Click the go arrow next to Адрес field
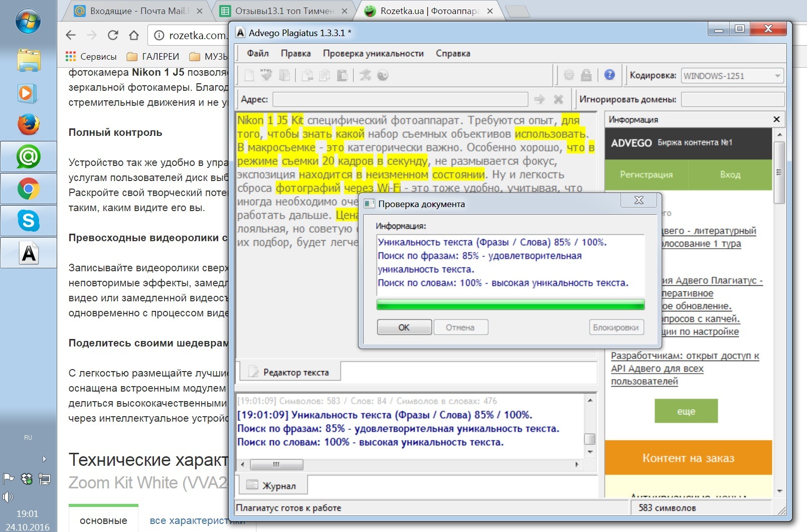807x532 pixels. [x=540, y=99]
